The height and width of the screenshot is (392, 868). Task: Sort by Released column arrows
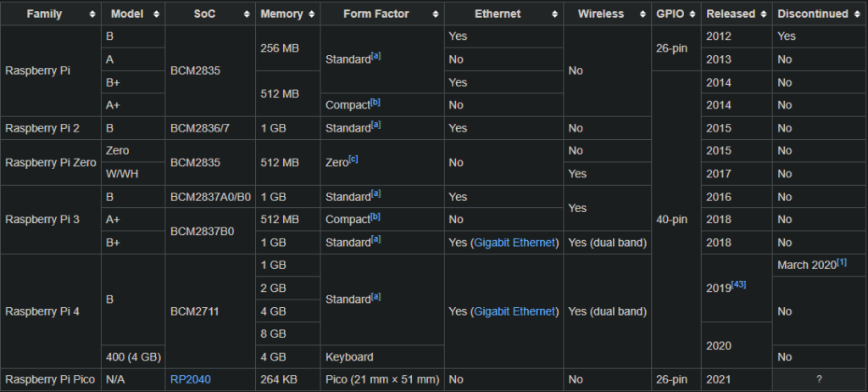pos(763,14)
